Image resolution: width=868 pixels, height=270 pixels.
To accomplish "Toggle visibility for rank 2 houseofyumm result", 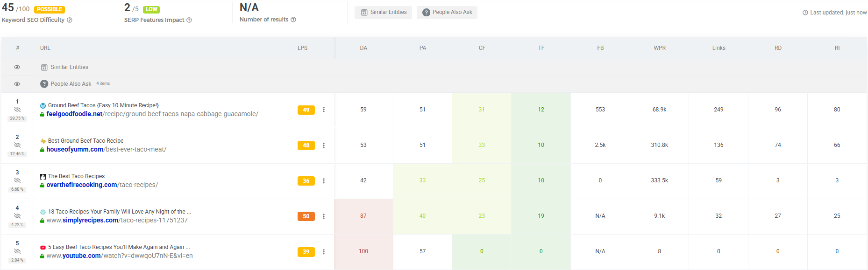I will [x=17, y=145].
